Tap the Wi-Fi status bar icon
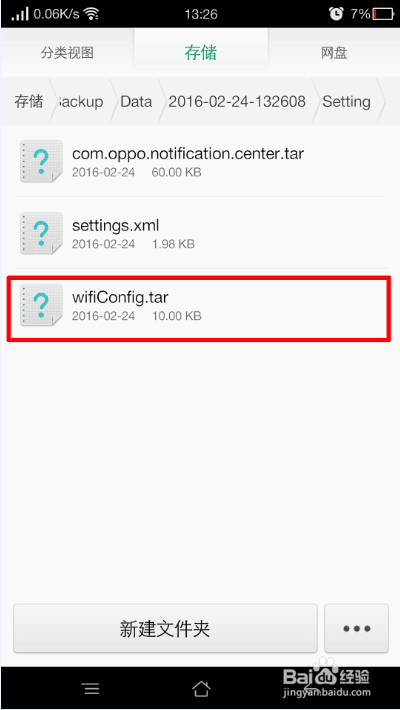This screenshot has width=400, height=710. point(92,14)
